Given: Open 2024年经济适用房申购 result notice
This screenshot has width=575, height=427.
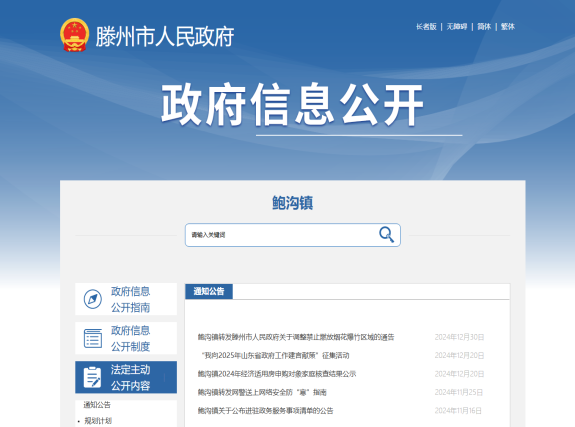Looking at the screenshot, I should coord(277,373).
